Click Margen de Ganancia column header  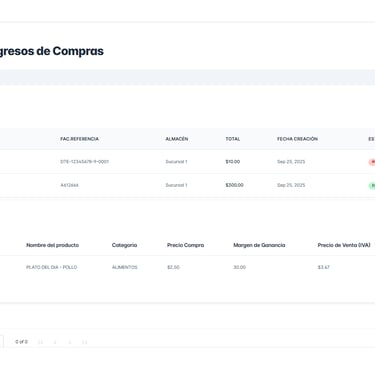tap(259, 245)
